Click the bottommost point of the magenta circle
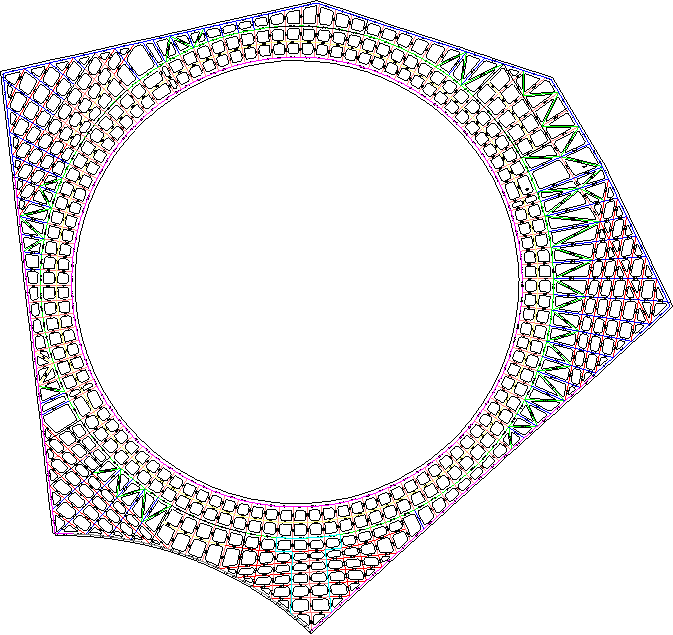 pos(297,506)
